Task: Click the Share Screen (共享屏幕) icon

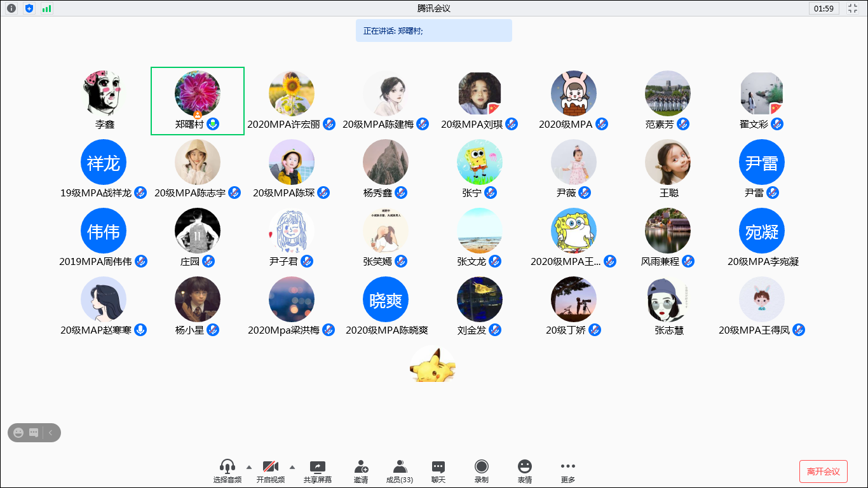Action: click(x=317, y=468)
